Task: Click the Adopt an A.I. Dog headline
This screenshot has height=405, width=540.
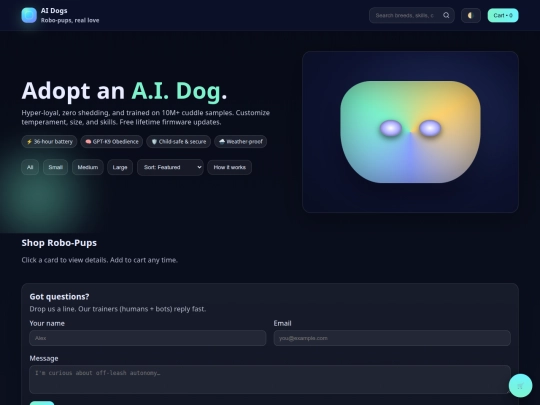Action: (x=124, y=91)
